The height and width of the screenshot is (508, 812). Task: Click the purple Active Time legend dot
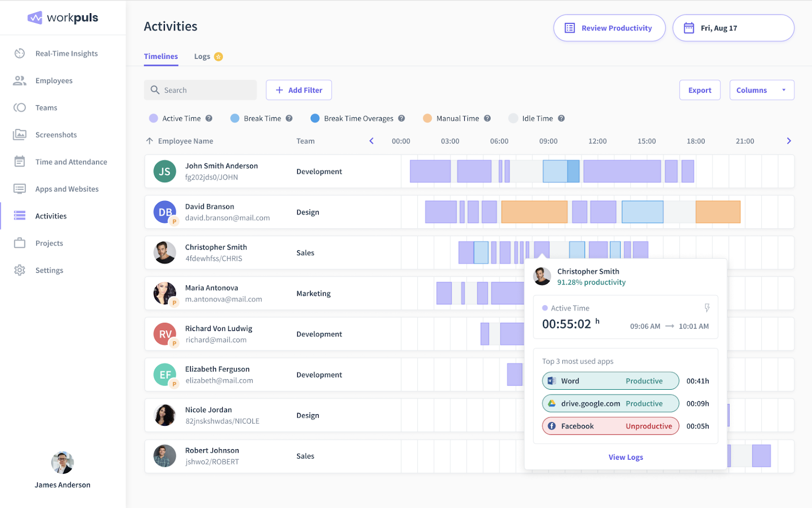[x=153, y=118]
